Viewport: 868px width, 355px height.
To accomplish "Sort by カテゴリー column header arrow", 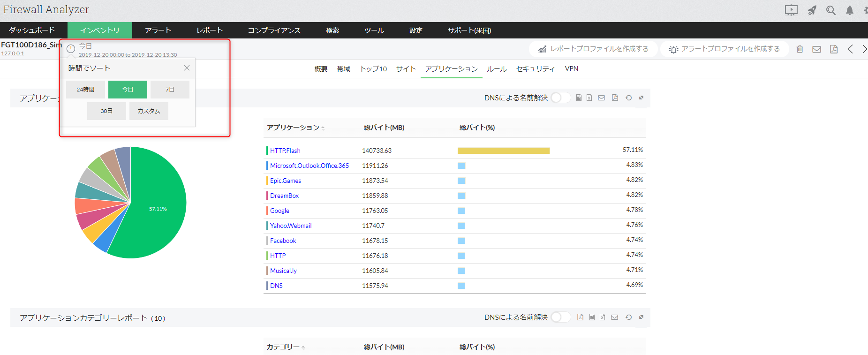I will point(303,347).
